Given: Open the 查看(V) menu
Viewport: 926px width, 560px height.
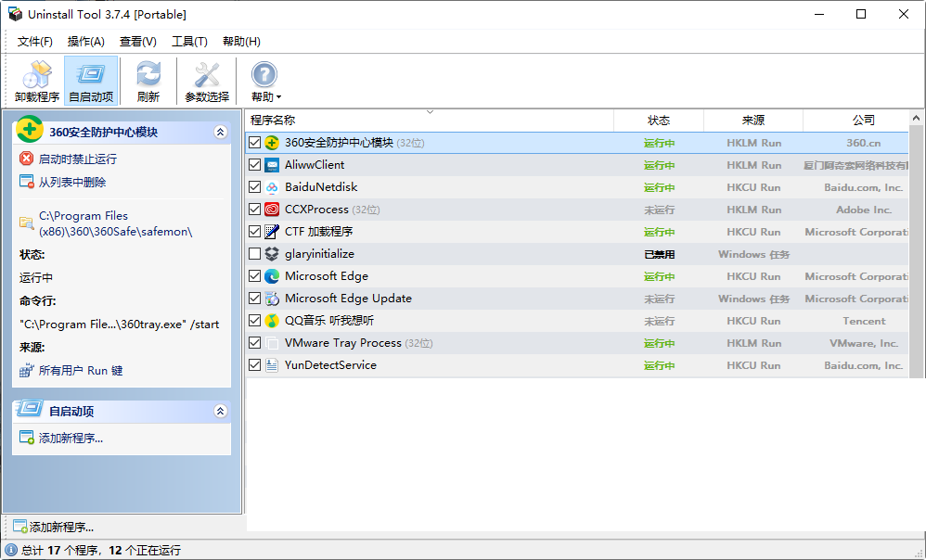Looking at the screenshot, I should click(137, 42).
